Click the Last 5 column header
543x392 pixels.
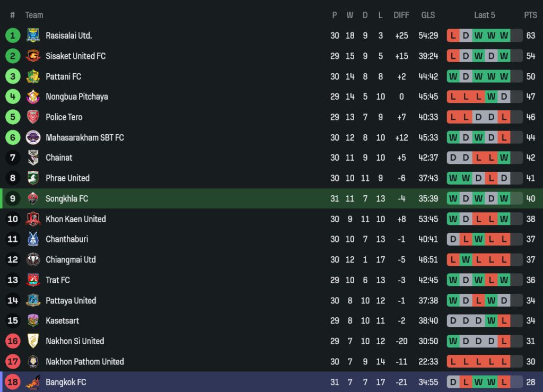tap(484, 15)
